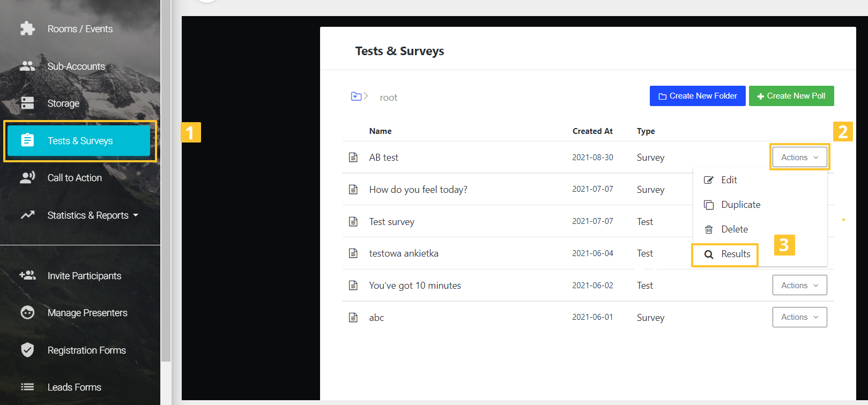Click the sidebar vertical scrollbar
868x405 pixels.
coord(166,180)
